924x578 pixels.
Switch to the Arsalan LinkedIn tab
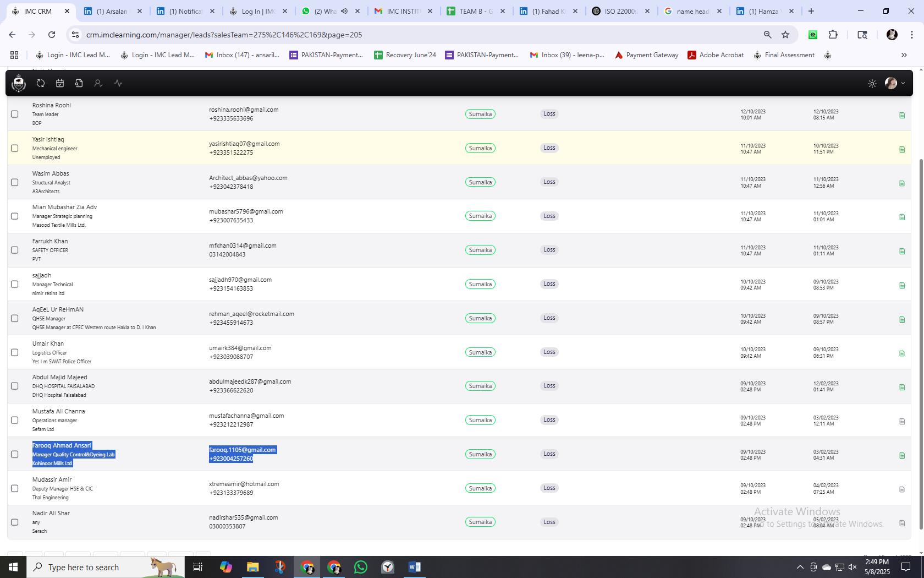pyautogui.click(x=113, y=11)
